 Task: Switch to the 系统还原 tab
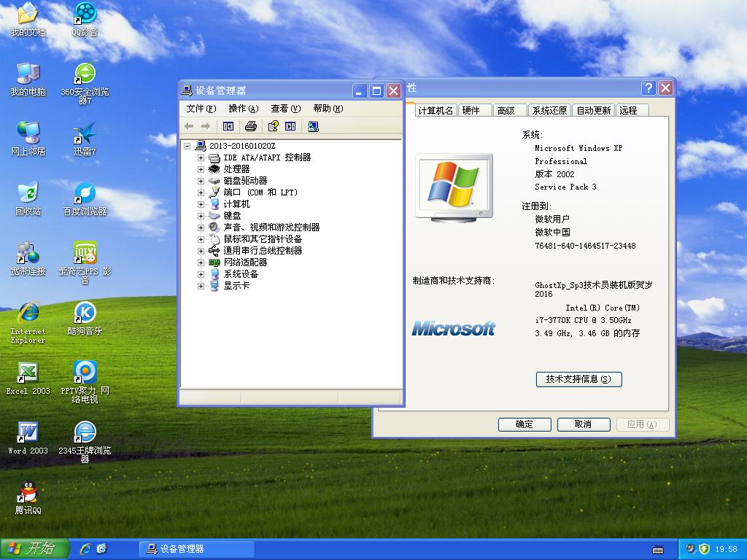(549, 111)
